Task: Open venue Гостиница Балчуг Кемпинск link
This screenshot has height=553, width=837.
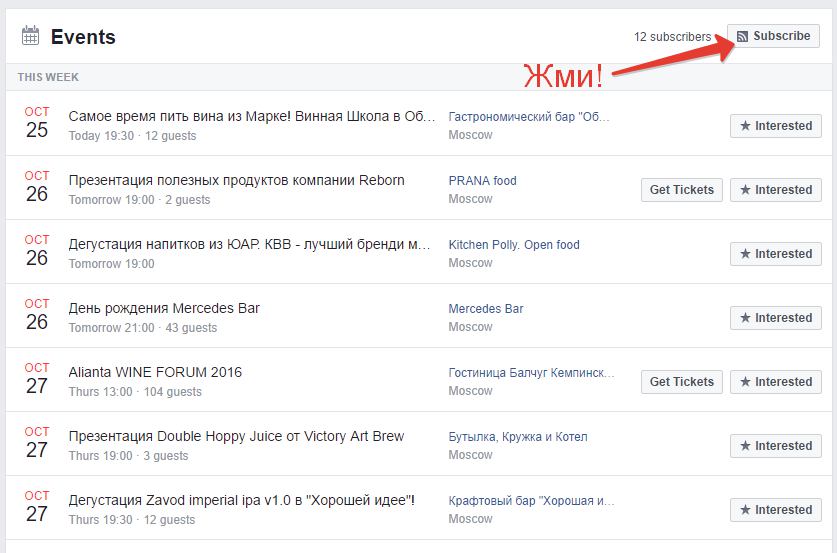Action: click(x=532, y=373)
